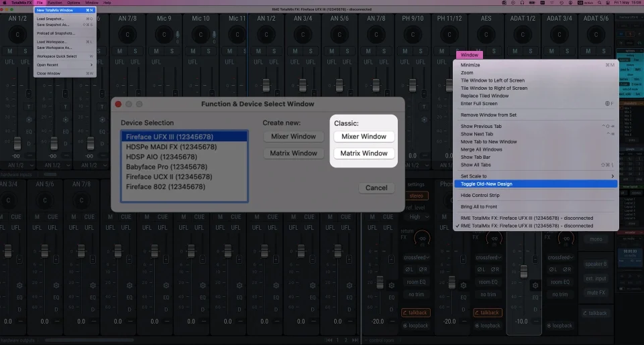Open settings gear on output AN 5/6 strip
This screenshot has width=644, height=345.
[56, 285]
